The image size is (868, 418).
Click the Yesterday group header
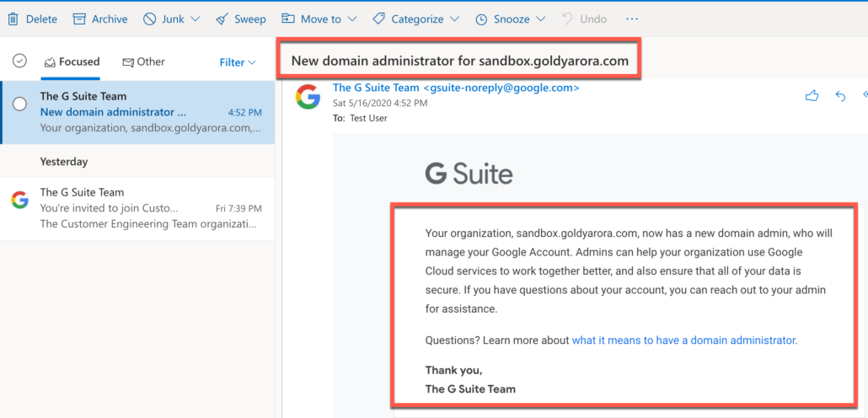pyautogui.click(x=64, y=162)
